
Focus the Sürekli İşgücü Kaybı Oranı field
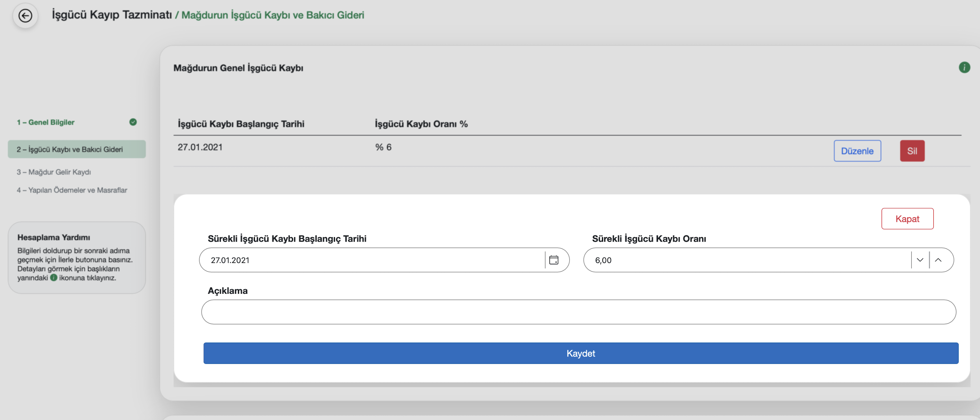746,260
